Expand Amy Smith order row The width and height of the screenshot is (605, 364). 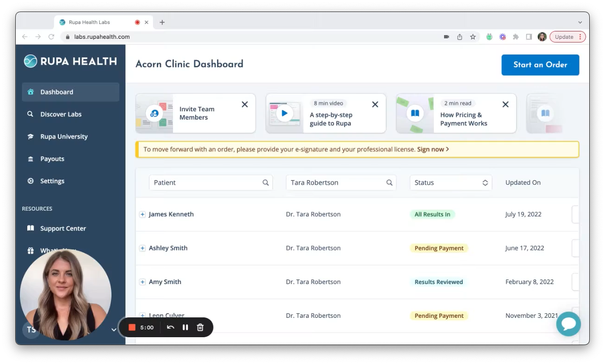[x=142, y=282]
